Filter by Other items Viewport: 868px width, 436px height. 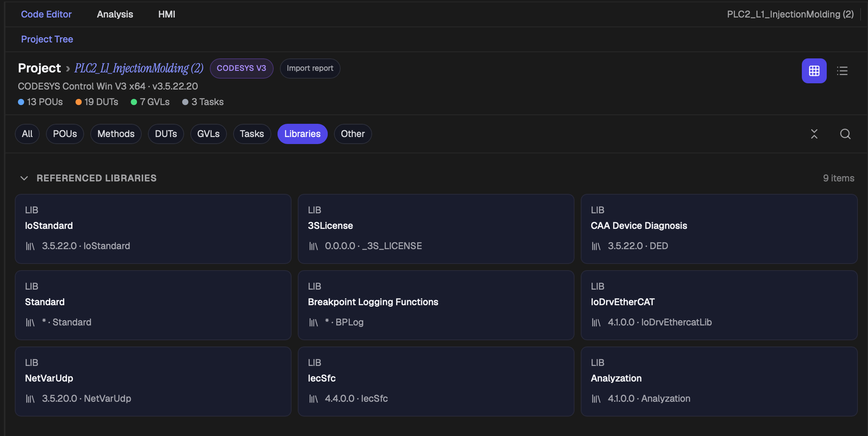[353, 134]
